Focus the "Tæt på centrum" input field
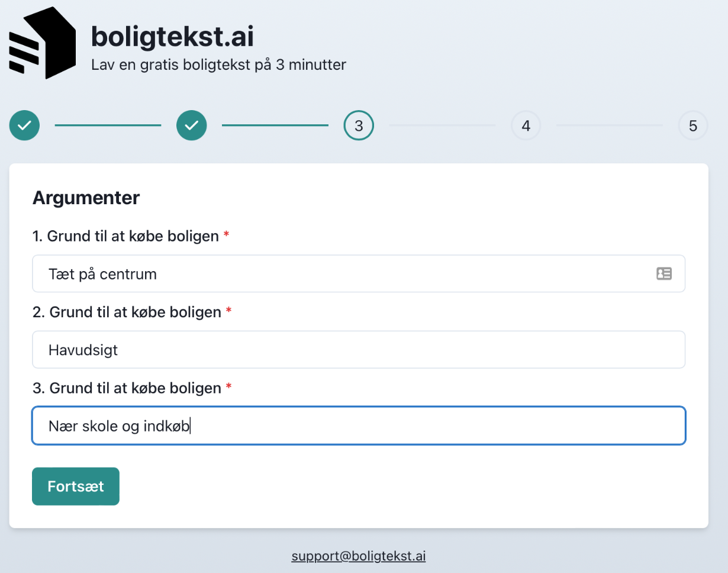The image size is (728, 573). coord(343,273)
